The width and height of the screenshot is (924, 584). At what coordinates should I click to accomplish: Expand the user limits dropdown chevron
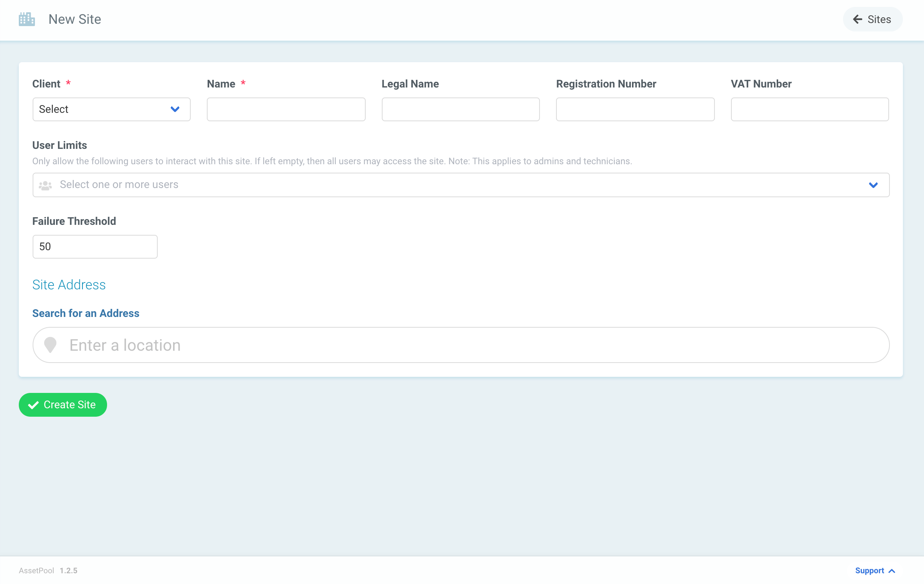[x=873, y=185]
